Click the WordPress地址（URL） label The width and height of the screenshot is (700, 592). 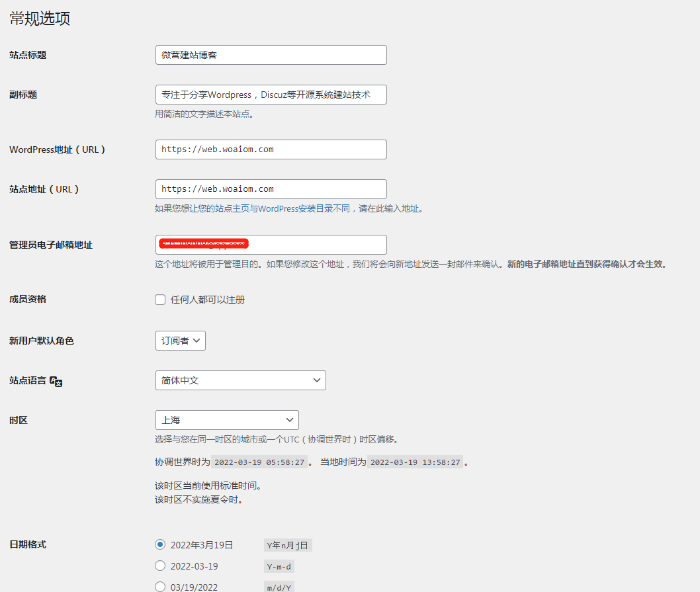coord(57,149)
